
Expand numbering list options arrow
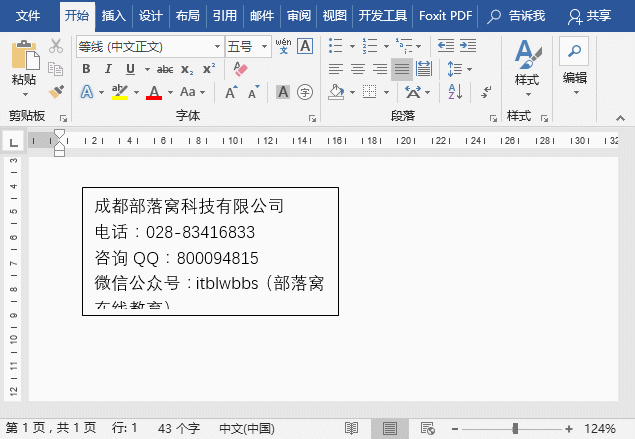pos(386,46)
